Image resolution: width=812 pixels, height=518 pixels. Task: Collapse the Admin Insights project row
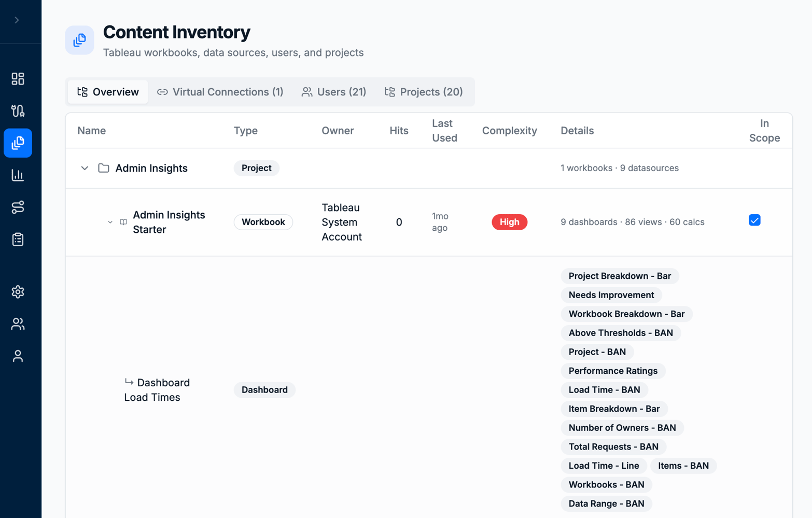tap(85, 168)
